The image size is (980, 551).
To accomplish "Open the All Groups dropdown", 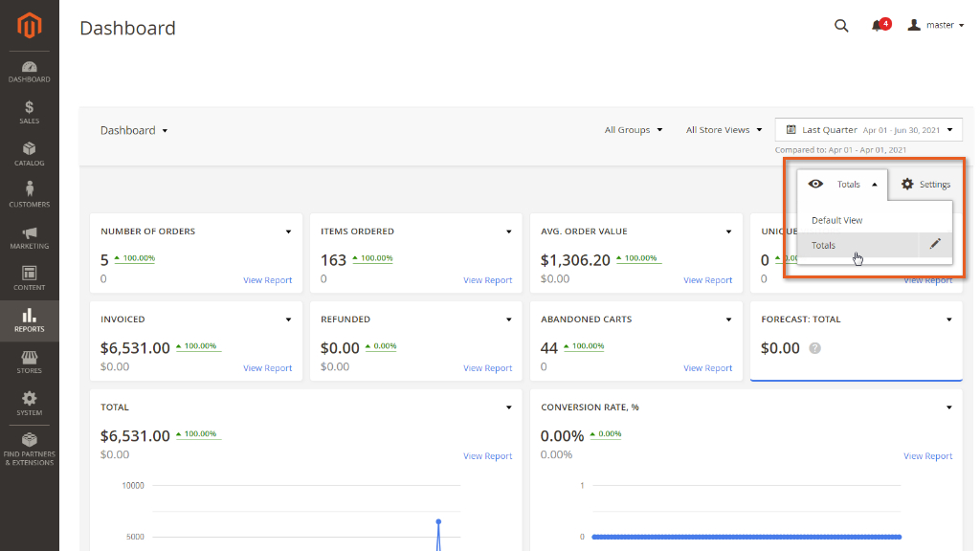I will coord(634,130).
